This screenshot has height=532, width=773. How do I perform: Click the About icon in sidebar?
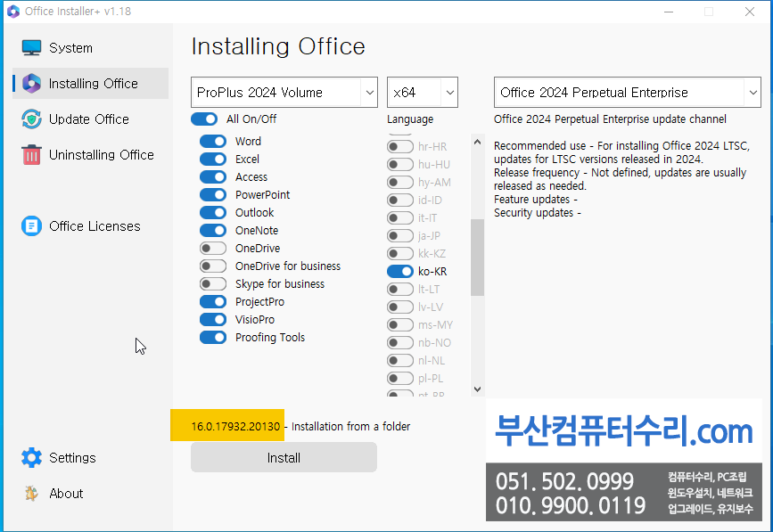point(31,493)
